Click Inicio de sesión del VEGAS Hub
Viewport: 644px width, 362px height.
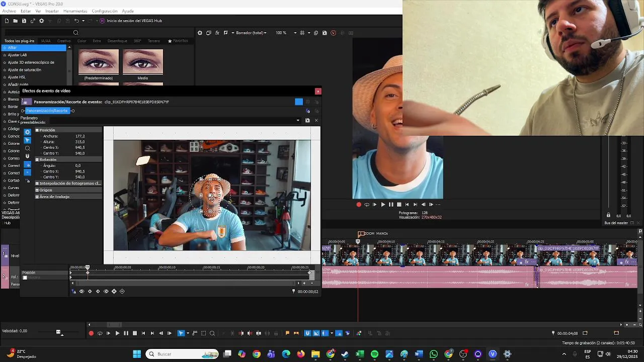131,21
